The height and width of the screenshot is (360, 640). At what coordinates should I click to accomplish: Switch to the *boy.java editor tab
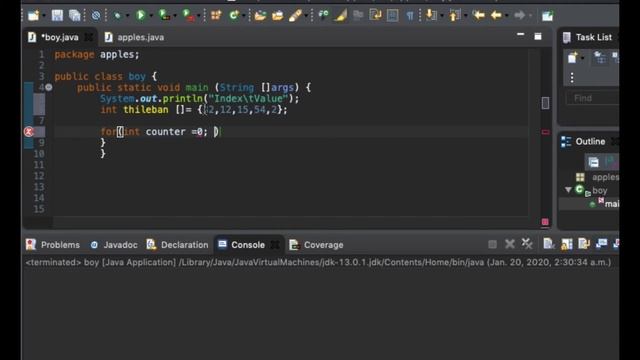coord(60,37)
